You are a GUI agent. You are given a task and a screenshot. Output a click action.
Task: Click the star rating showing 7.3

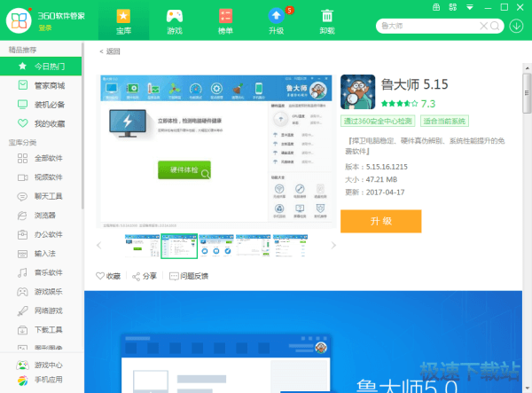[408, 104]
